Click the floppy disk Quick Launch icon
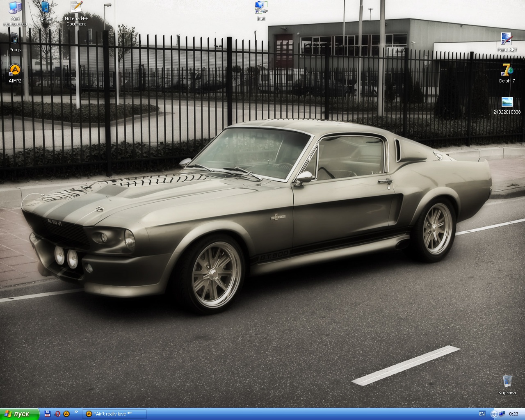 (48, 414)
